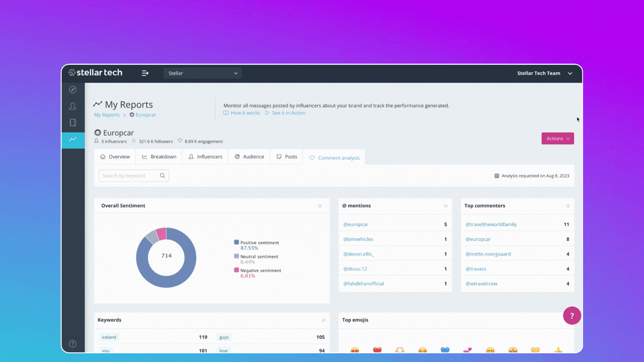Viewport: 644px width, 362px height.
Task: Click the influencer profile icon in sidebar
Action: pyautogui.click(x=73, y=106)
